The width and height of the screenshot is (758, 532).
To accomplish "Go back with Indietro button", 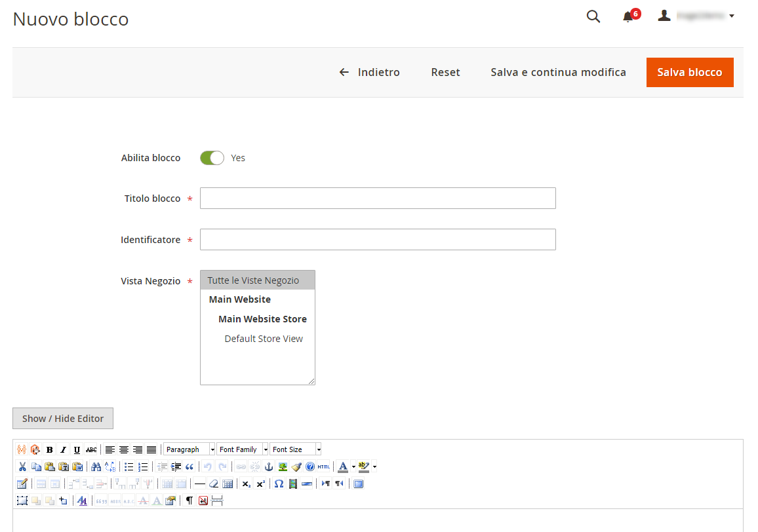I will (x=369, y=73).
